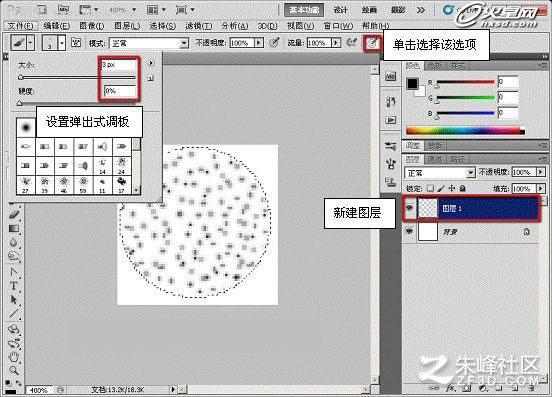Toggle lock transparent pixels in Layers panel
Viewport: 552px width, 397px height.
(430, 188)
